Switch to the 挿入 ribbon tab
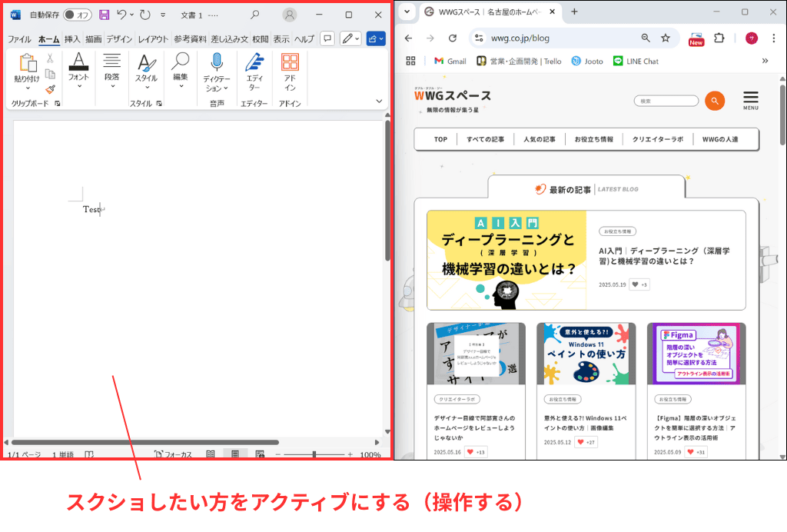The width and height of the screenshot is (787, 532). pos(74,37)
